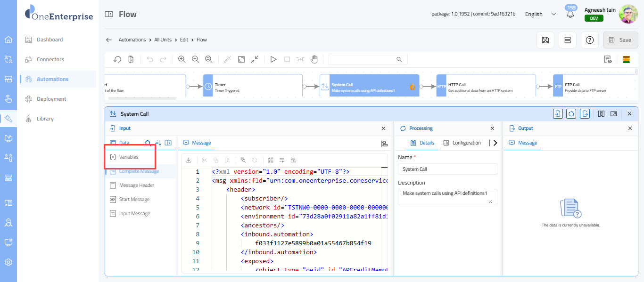This screenshot has width=644, height=282.
Task: Open the help question mark icon
Action: coord(589,40)
